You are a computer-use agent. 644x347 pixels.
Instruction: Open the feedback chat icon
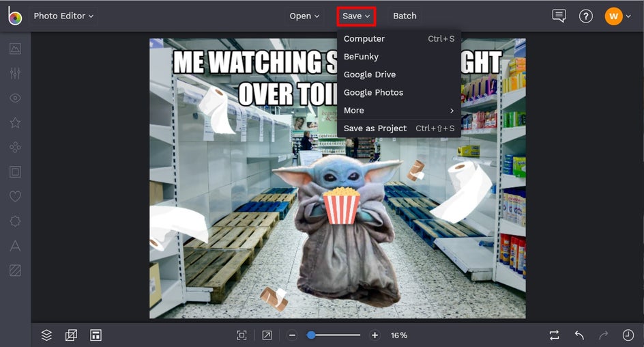coord(559,16)
